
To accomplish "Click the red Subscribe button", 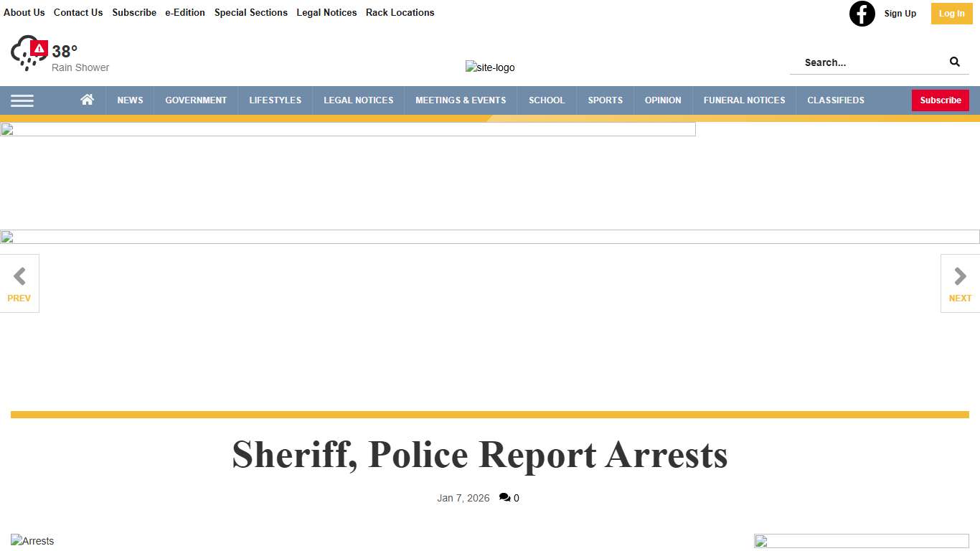I will (x=940, y=100).
